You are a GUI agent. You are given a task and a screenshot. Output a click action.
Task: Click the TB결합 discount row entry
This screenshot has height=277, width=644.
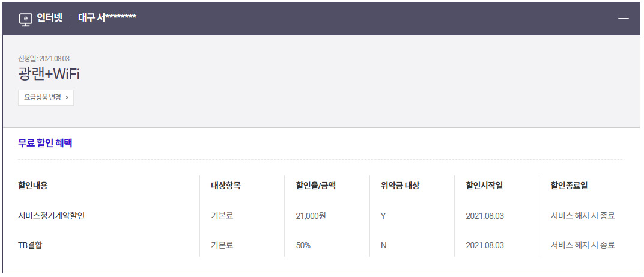[31, 245]
